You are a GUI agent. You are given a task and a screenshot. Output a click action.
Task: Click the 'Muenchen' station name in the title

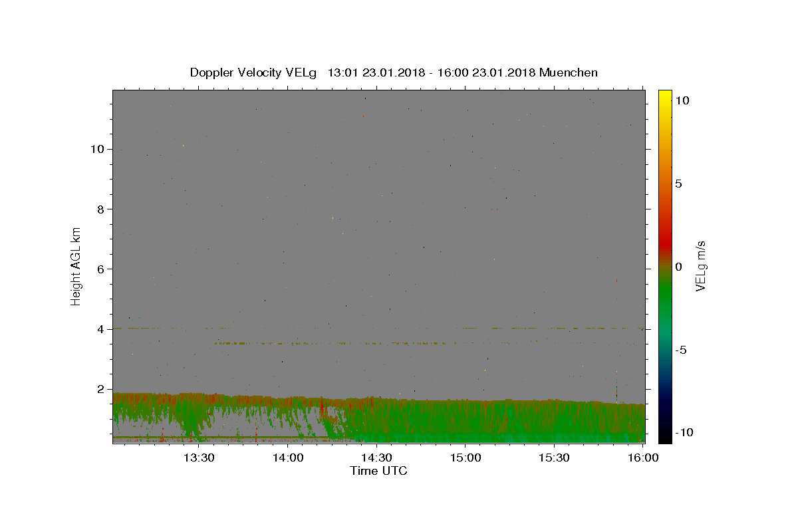[x=569, y=72]
